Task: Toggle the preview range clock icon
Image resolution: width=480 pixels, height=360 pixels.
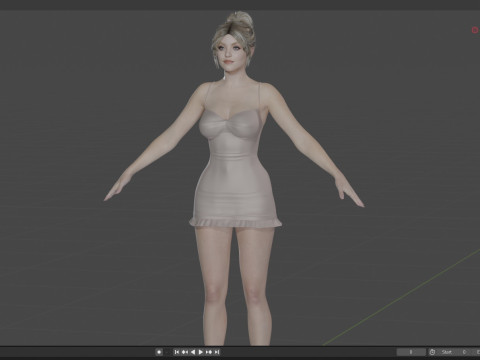Action: 432,352
